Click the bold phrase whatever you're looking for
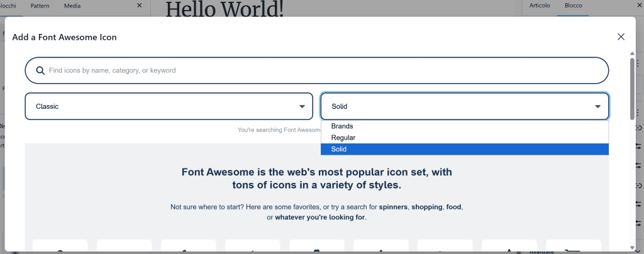The image size is (644, 254). (x=319, y=218)
